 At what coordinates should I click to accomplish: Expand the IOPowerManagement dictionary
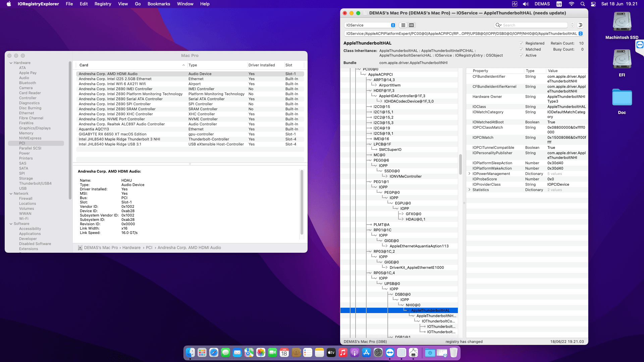pyautogui.click(x=469, y=174)
